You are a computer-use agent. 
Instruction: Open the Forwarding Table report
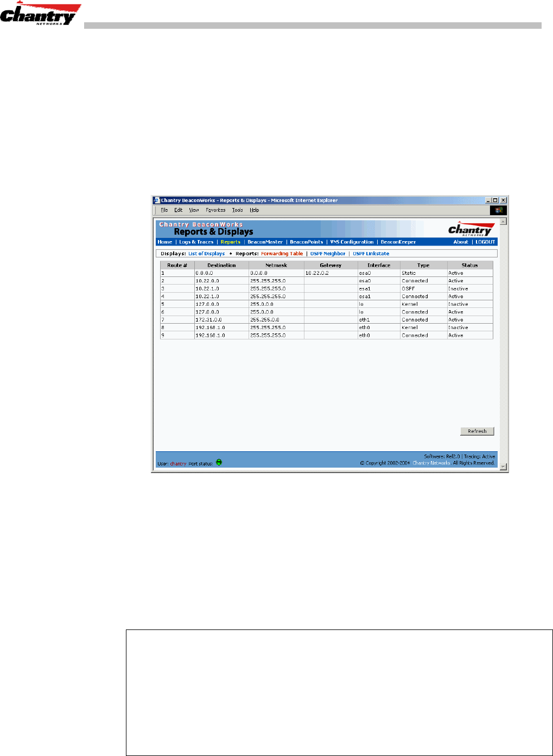point(282,254)
